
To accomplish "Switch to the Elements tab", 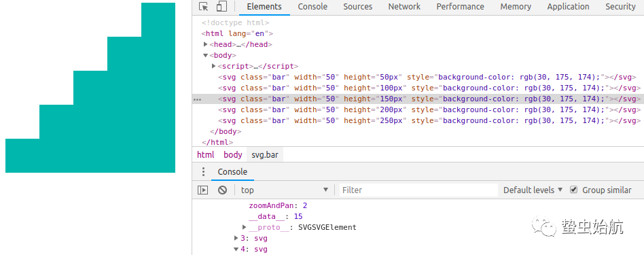I will [264, 7].
